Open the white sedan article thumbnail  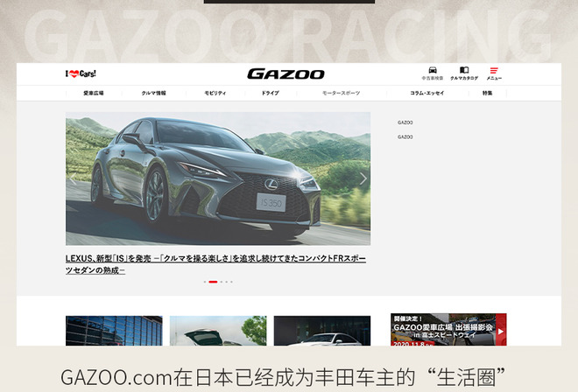[322, 331]
